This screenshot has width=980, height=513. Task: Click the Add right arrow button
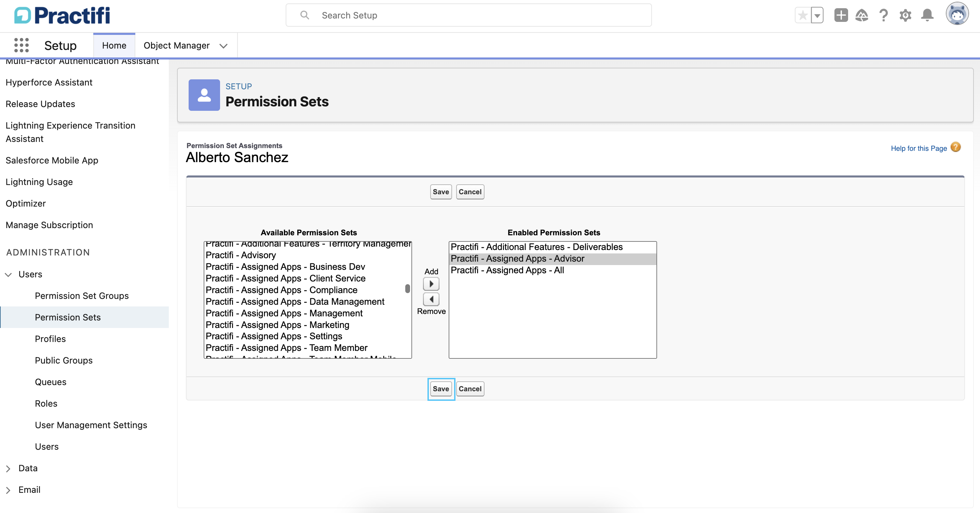[431, 284]
